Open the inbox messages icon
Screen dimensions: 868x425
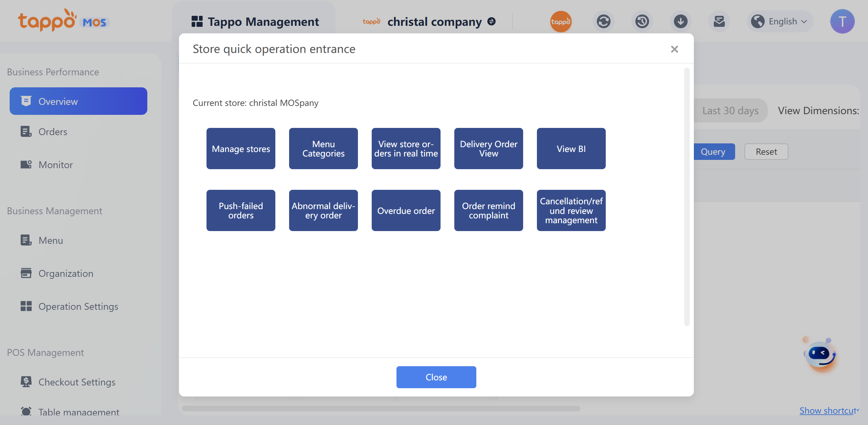tap(719, 21)
